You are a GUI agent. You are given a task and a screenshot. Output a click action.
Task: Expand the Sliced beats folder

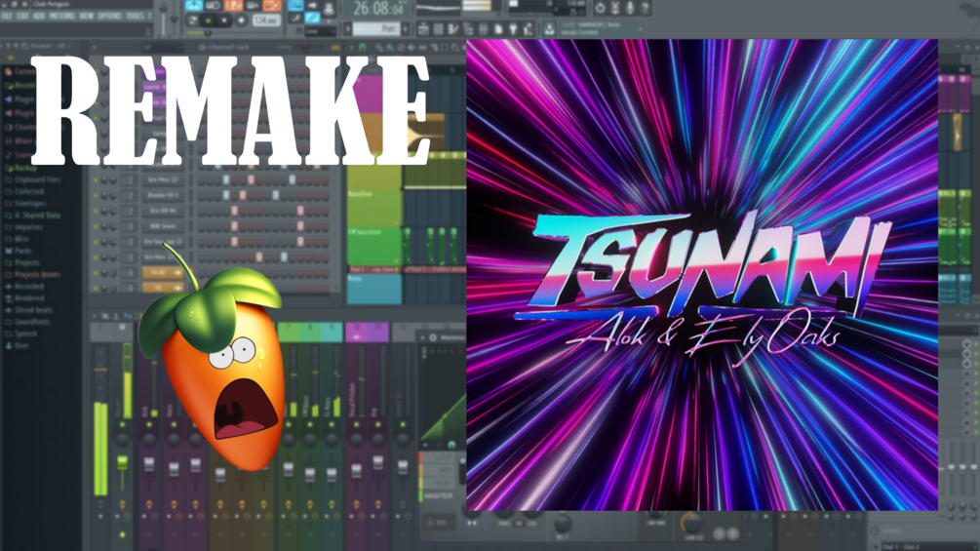[x=28, y=310]
